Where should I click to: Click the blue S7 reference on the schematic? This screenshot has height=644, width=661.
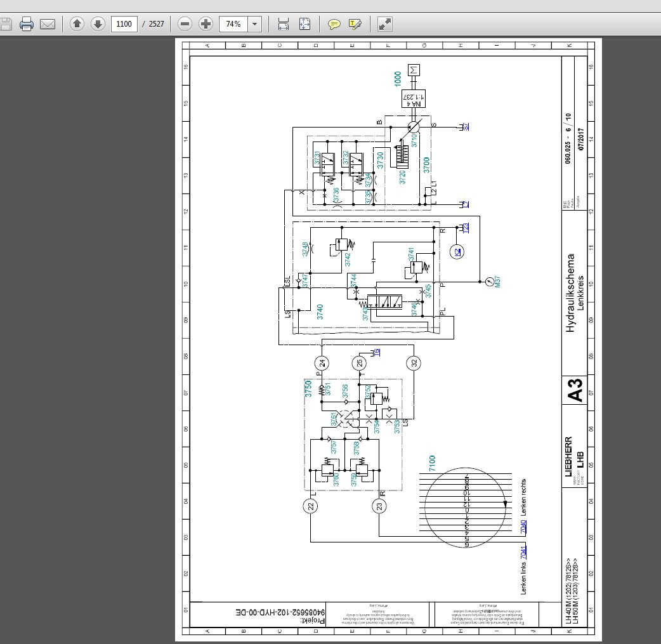click(466, 126)
